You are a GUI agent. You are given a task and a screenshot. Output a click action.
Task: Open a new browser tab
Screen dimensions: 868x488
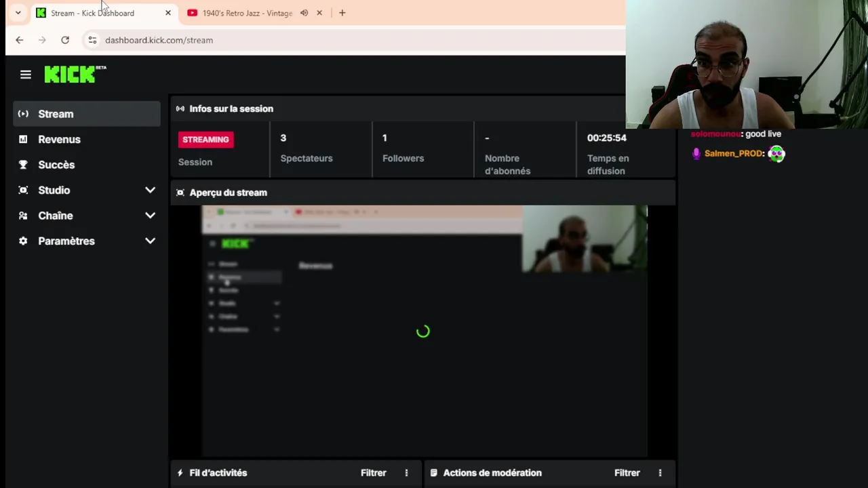[342, 13]
